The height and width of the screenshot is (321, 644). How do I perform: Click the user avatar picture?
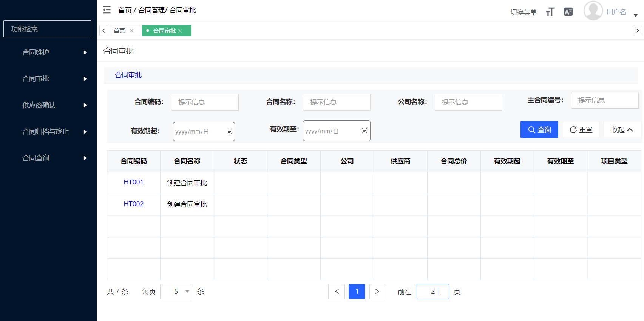(x=593, y=11)
